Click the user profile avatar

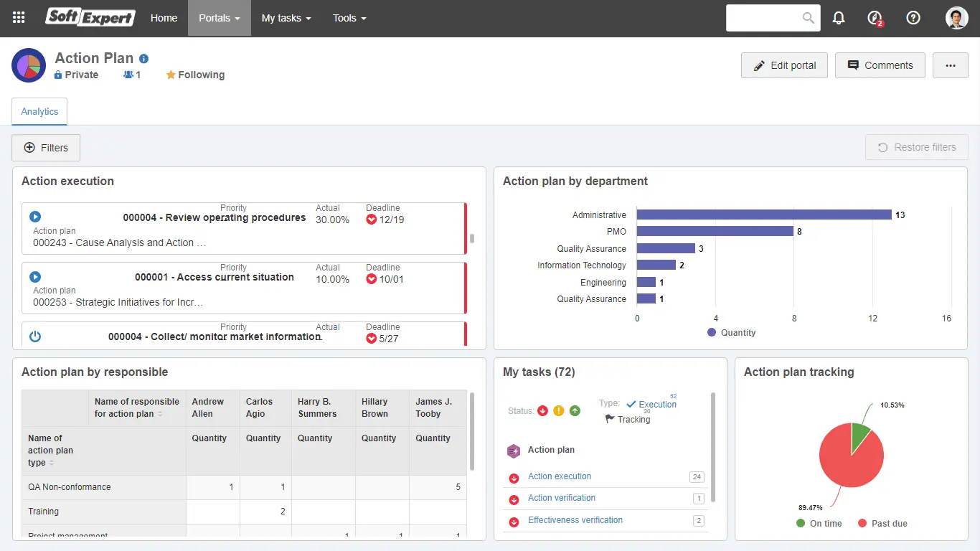pos(956,18)
